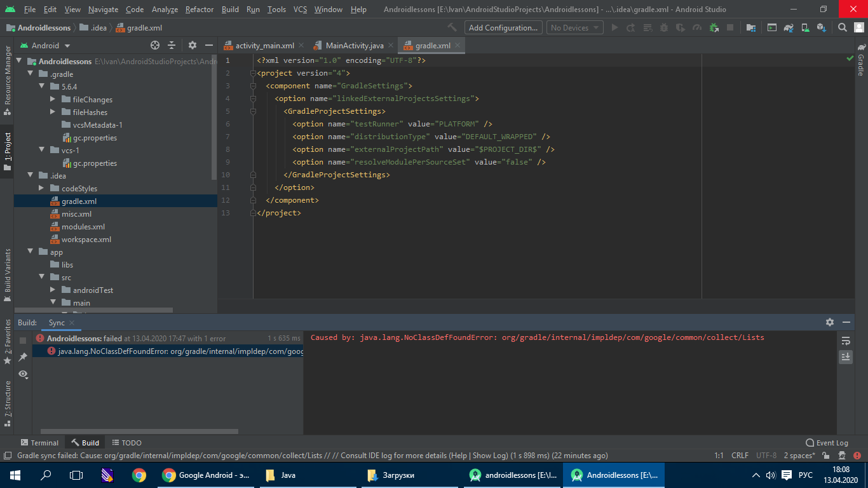Open Project panel settings gear
Screen dimensions: 868x488
tap(193, 45)
